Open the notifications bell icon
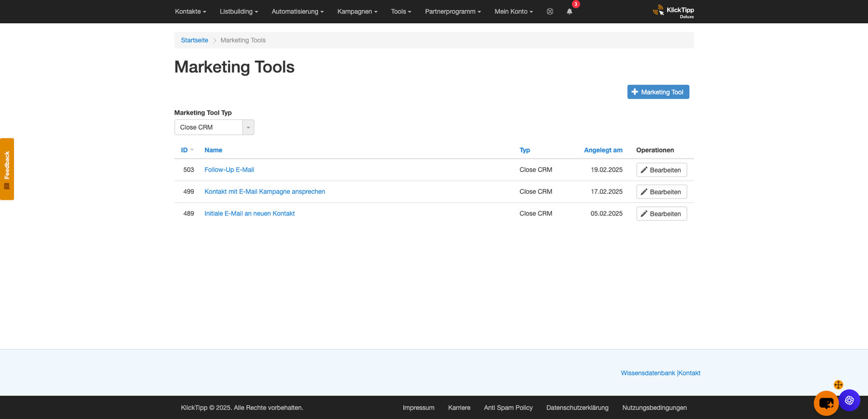 click(570, 11)
